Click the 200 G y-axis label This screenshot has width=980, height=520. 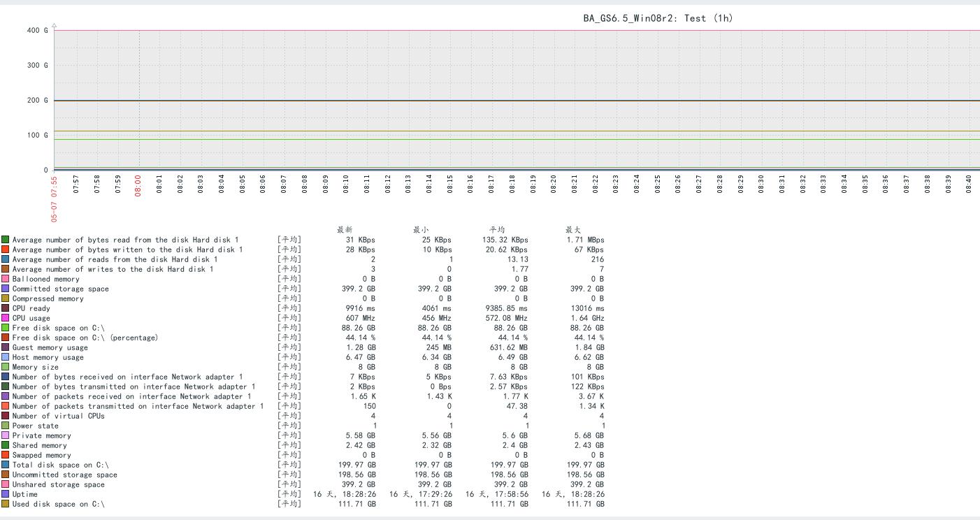[x=37, y=100]
